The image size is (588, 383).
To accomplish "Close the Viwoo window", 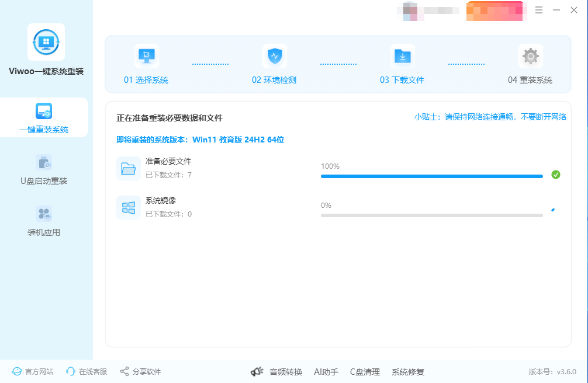I will click(x=574, y=10).
